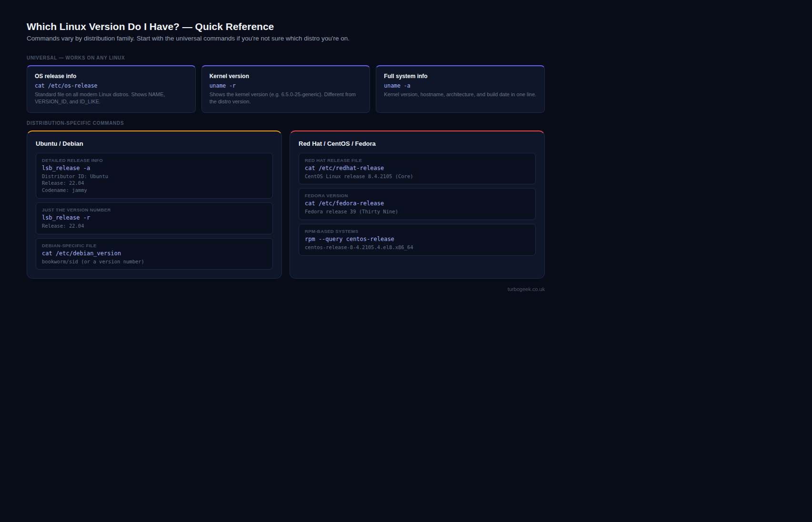
Task: Click the OS release info card title
Action: coord(55,76)
